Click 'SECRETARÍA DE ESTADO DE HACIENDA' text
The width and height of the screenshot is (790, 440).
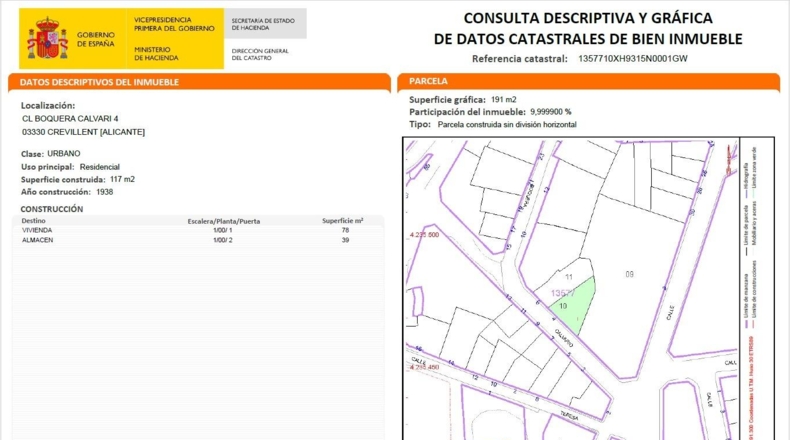[263, 24]
